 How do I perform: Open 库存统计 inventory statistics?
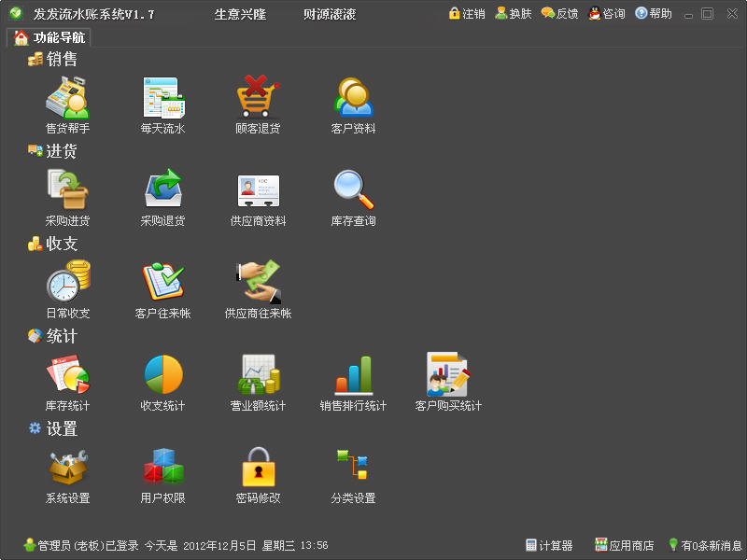point(67,382)
